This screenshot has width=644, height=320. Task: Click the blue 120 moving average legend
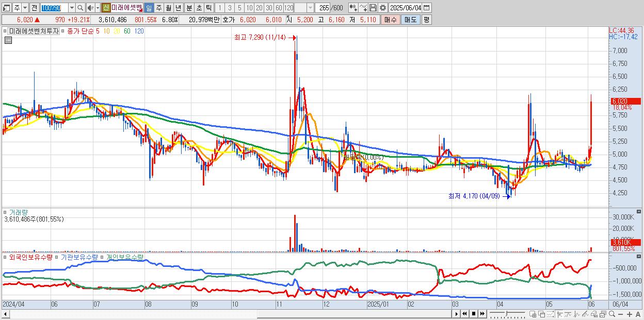pyautogui.click(x=139, y=31)
